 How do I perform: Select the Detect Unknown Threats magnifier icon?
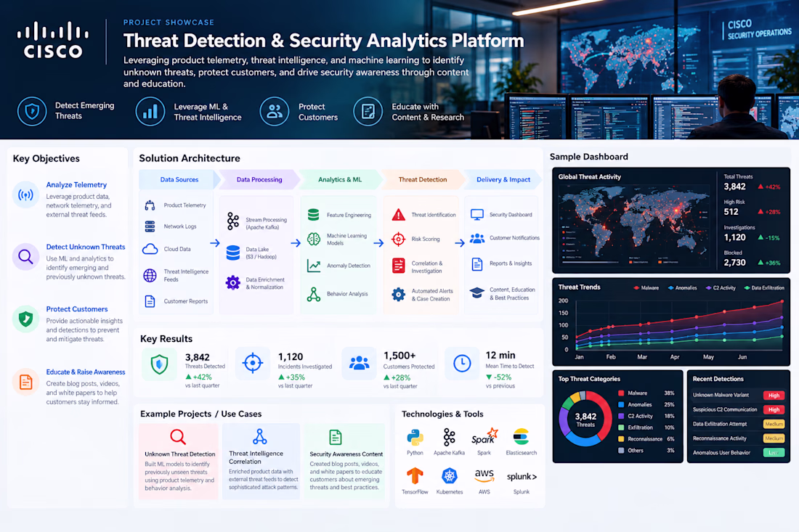25,257
